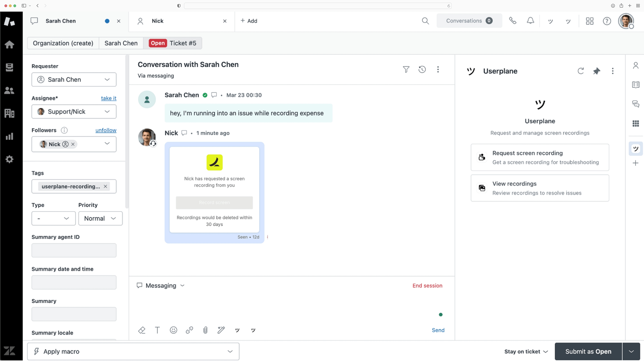Remove the userplane-recording tag
Screen dimensions: 644x362
pyautogui.click(x=105, y=186)
